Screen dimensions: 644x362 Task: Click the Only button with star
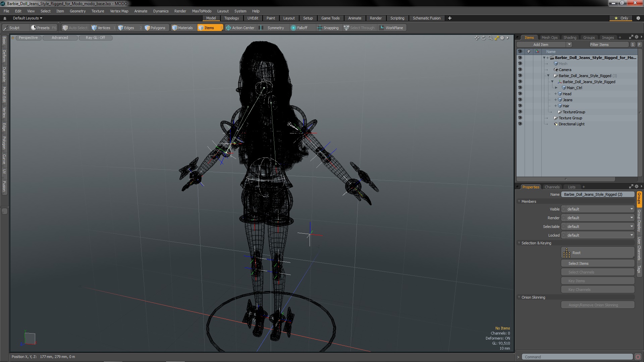(621, 18)
